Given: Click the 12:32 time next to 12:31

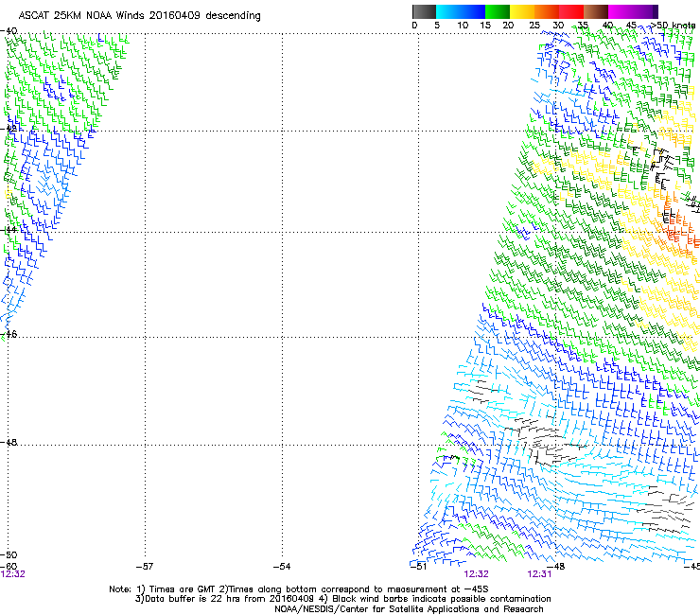Looking at the screenshot, I should [476, 574].
